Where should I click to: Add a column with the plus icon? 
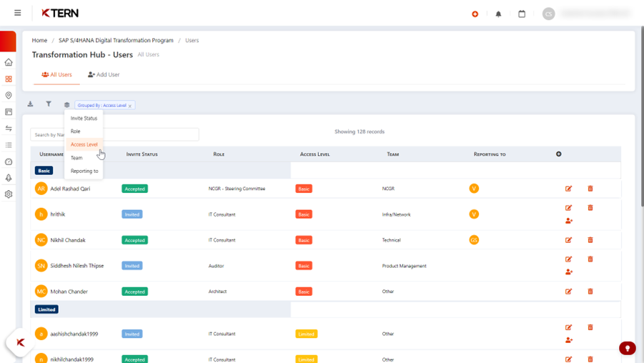[x=558, y=154]
